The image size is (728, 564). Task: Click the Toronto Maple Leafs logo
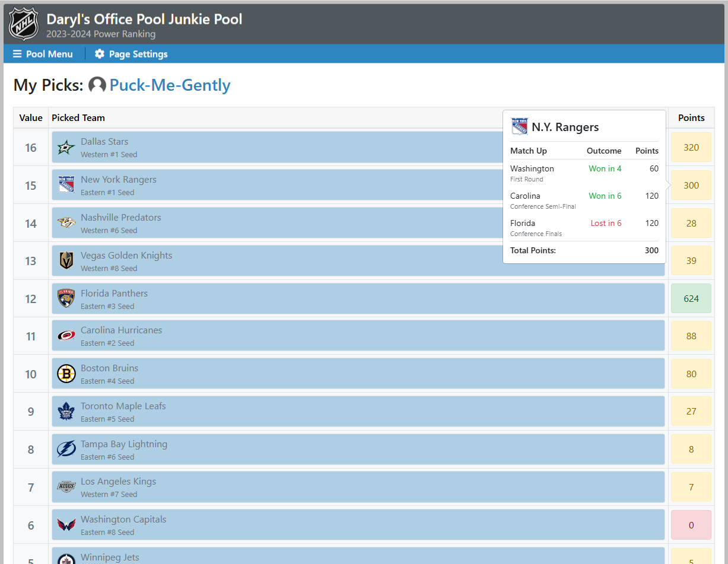coord(66,412)
